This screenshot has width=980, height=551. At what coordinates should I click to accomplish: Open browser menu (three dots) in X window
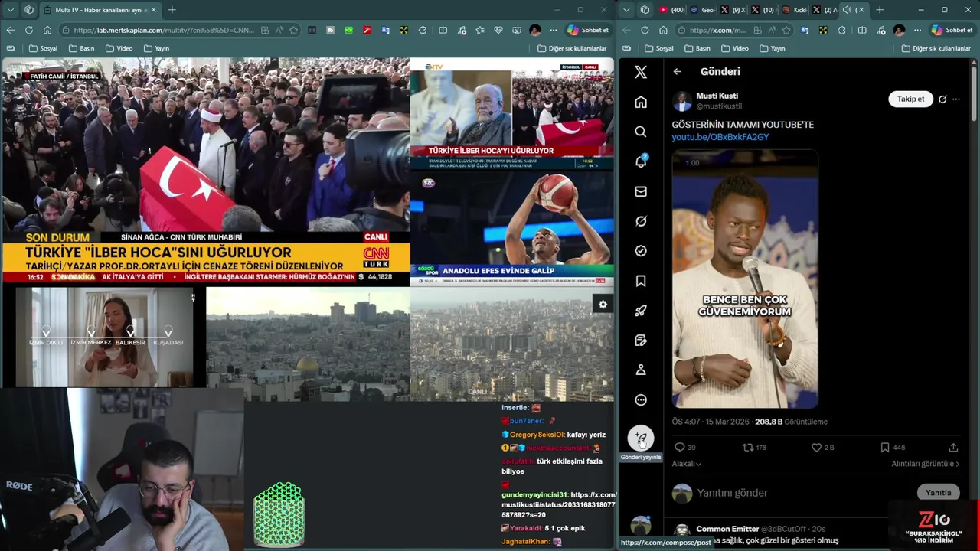point(917,30)
